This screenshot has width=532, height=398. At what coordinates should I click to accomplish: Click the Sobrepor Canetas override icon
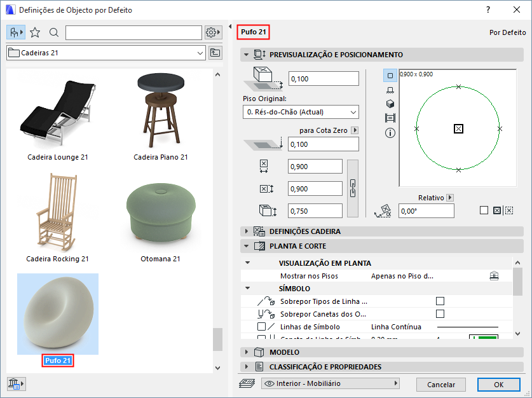coord(266,314)
